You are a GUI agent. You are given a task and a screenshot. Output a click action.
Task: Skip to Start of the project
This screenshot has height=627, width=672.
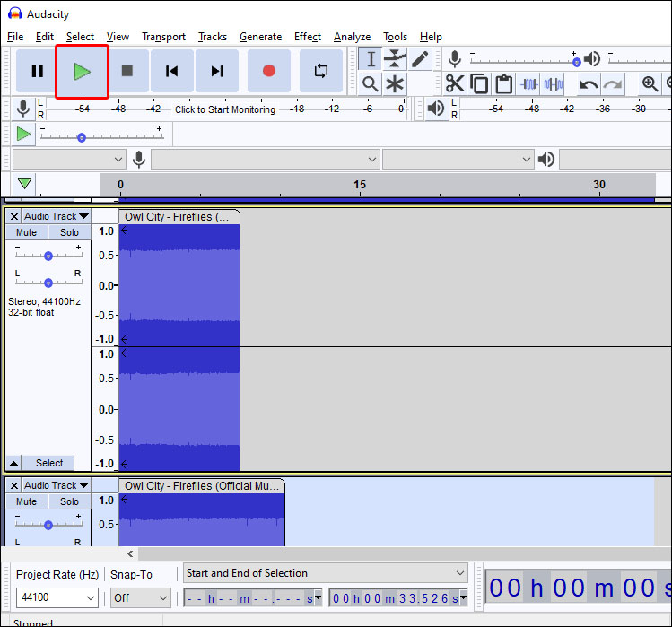pyautogui.click(x=172, y=71)
